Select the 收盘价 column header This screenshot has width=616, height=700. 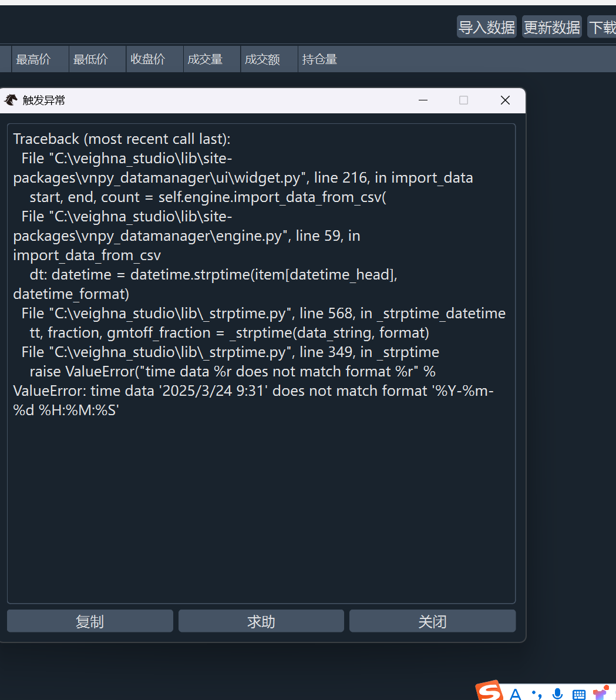[154, 59]
